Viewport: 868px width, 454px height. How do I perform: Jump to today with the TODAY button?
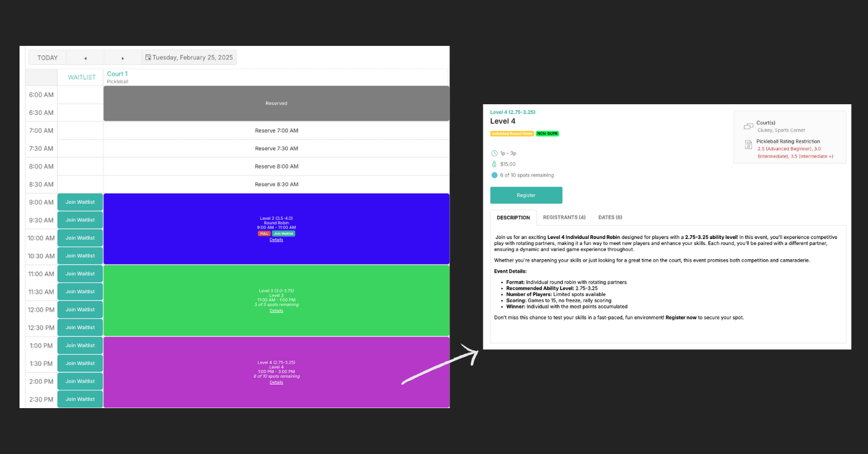tap(48, 58)
